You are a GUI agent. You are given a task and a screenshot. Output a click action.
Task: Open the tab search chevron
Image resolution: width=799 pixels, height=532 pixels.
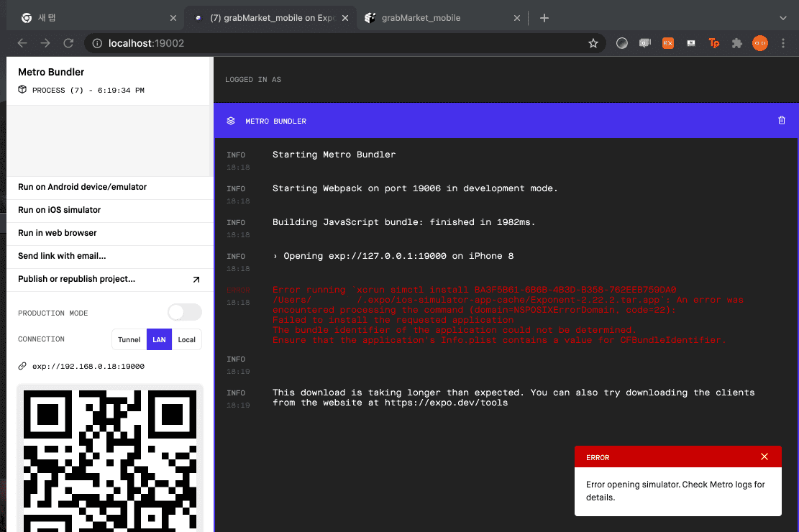(x=783, y=18)
